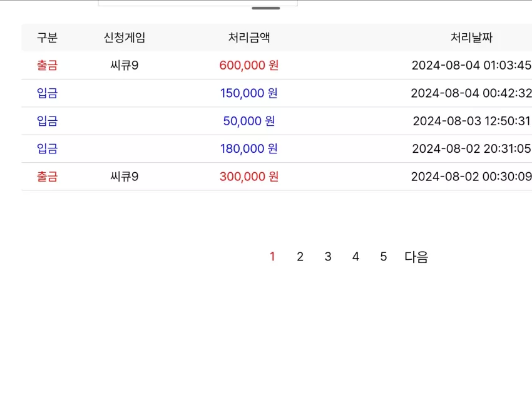Select the 600,000 원 withdrawal amount
This screenshot has width=532, height=397.
tap(249, 65)
